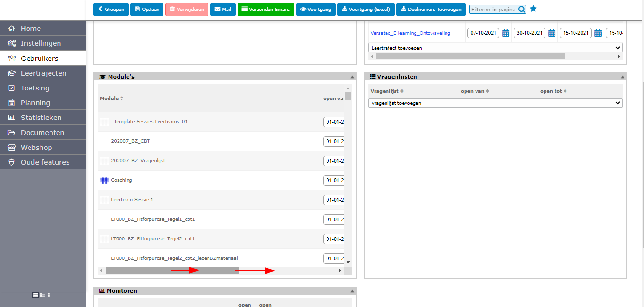Viewport: 644px width, 307px height.
Task: Open 'vragenlijst toevoegen' dropdown
Action: [495, 103]
